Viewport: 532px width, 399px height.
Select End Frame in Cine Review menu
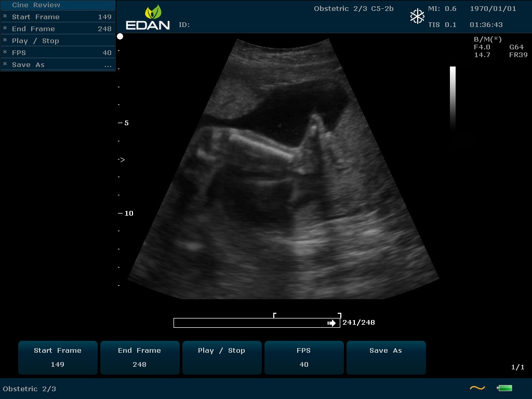(x=57, y=29)
